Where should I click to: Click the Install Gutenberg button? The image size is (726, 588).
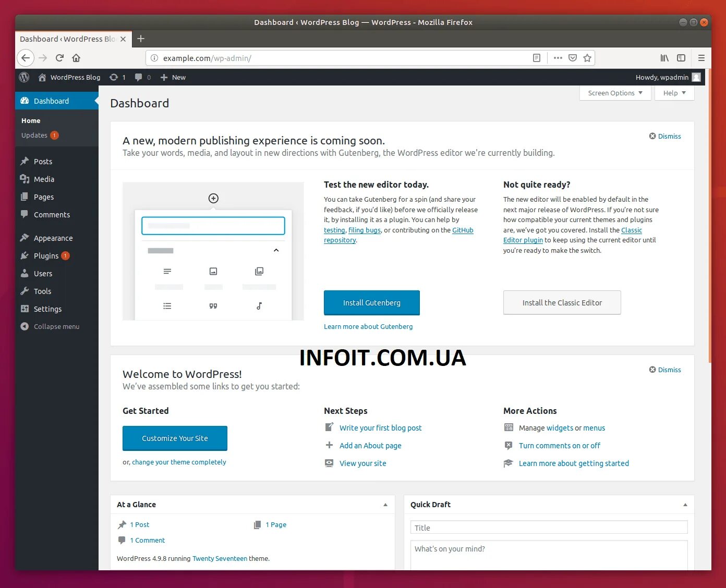coord(372,303)
